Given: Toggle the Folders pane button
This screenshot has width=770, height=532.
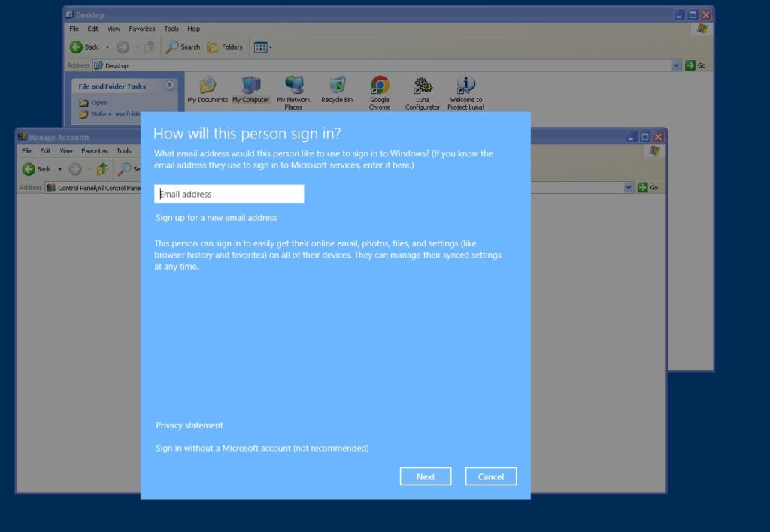Looking at the screenshot, I should pyautogui.click(x=225, y=47).
